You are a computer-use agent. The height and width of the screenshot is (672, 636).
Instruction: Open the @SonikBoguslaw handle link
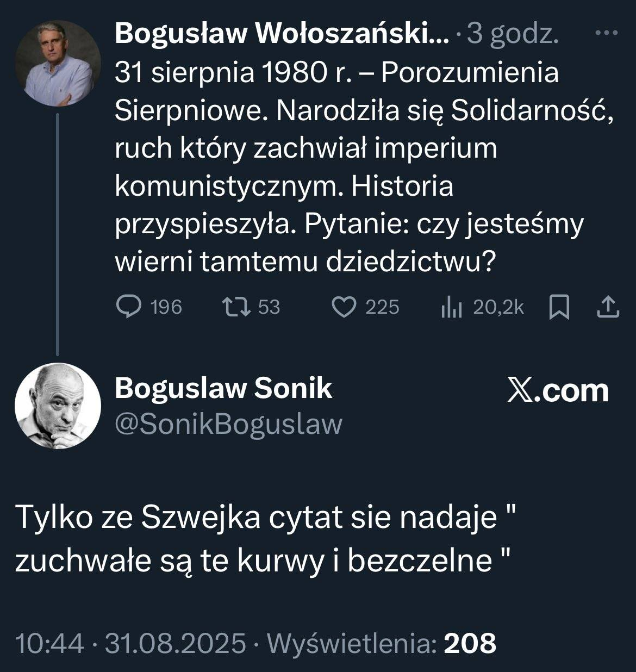(x=229, y=424)
